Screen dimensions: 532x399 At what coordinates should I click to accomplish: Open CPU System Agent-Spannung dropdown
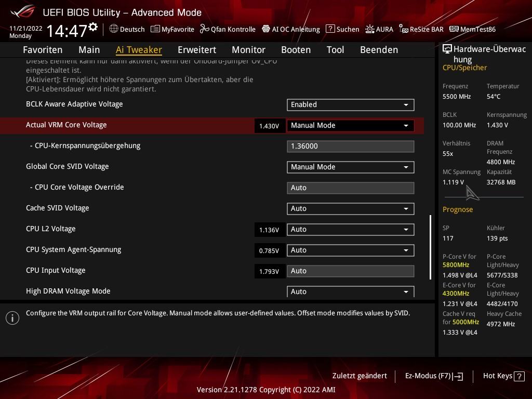(351, 250)
